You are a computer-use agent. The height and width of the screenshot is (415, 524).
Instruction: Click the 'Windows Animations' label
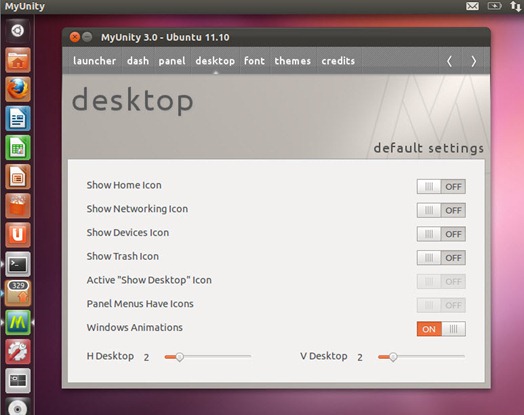pyautogui.click(x=135, y=327)
